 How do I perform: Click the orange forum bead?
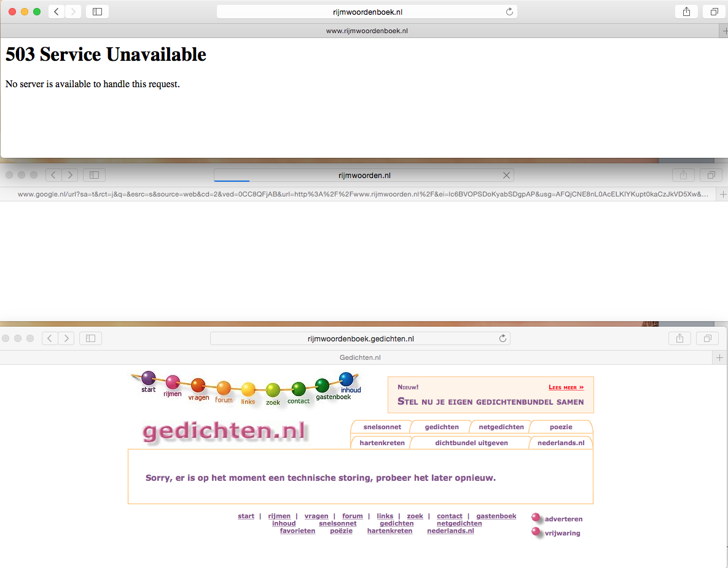click(x=224, y=388)
